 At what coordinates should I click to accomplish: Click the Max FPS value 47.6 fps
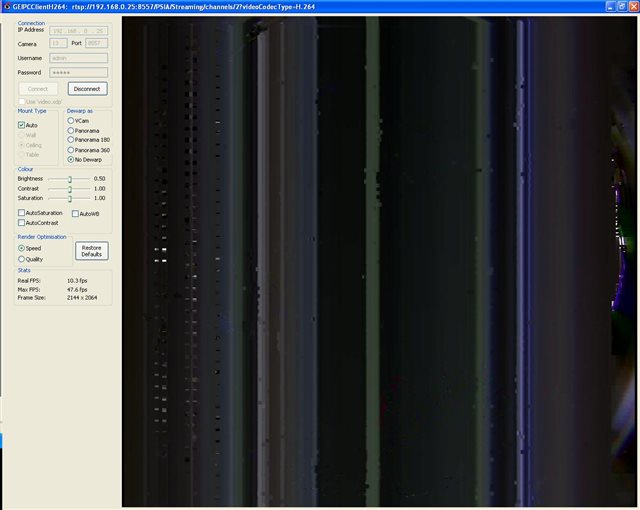(x=77, y=289)
